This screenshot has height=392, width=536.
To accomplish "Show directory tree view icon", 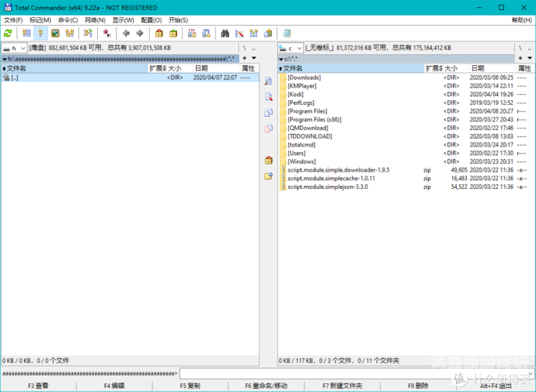I will (70, 33).
